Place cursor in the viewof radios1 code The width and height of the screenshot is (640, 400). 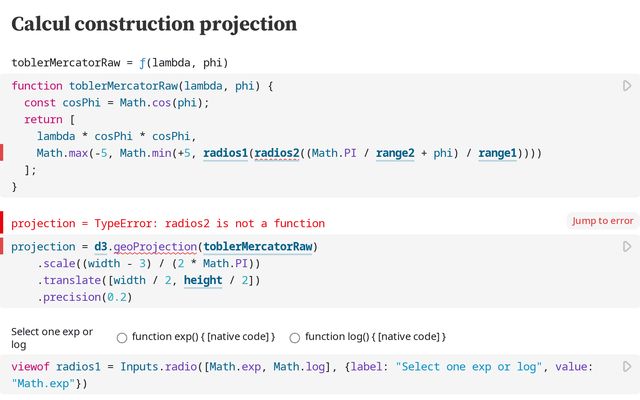tap(300, 367)
